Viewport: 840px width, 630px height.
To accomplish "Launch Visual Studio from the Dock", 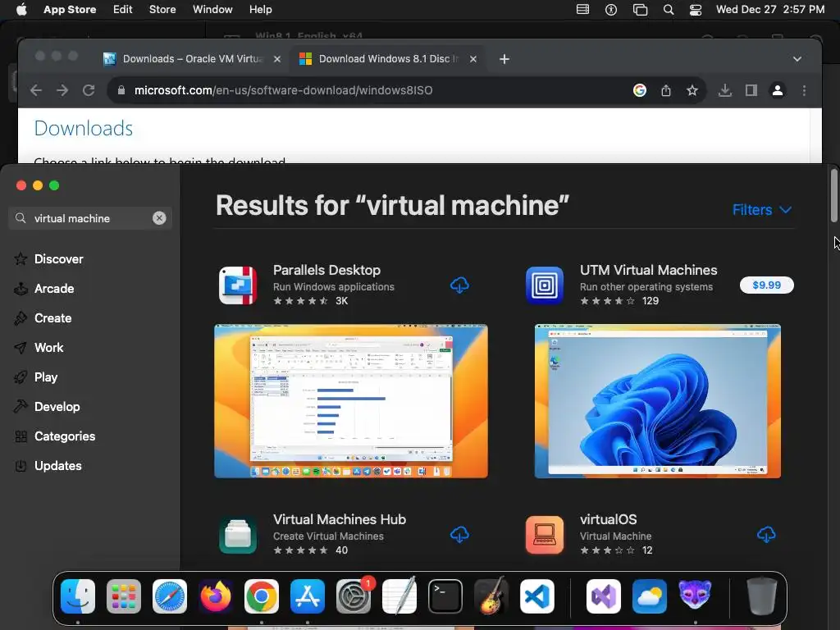I will [604, 596].
